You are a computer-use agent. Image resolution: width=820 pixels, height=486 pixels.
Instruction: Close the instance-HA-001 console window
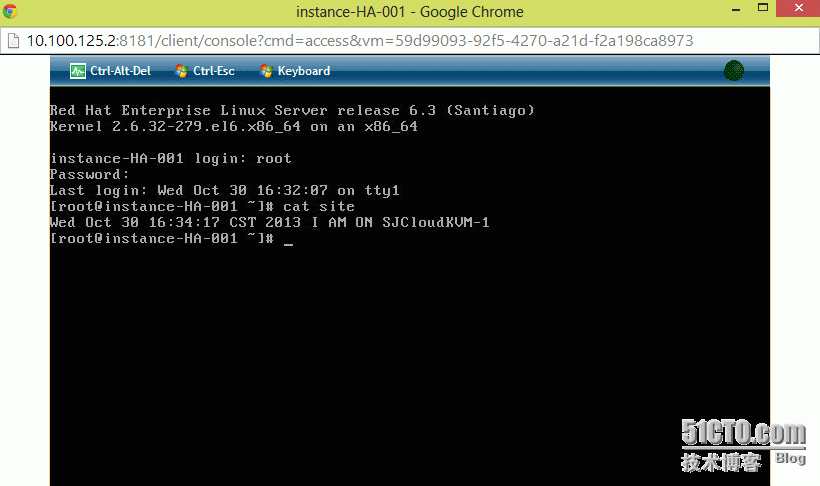click(x=798, y=8)
